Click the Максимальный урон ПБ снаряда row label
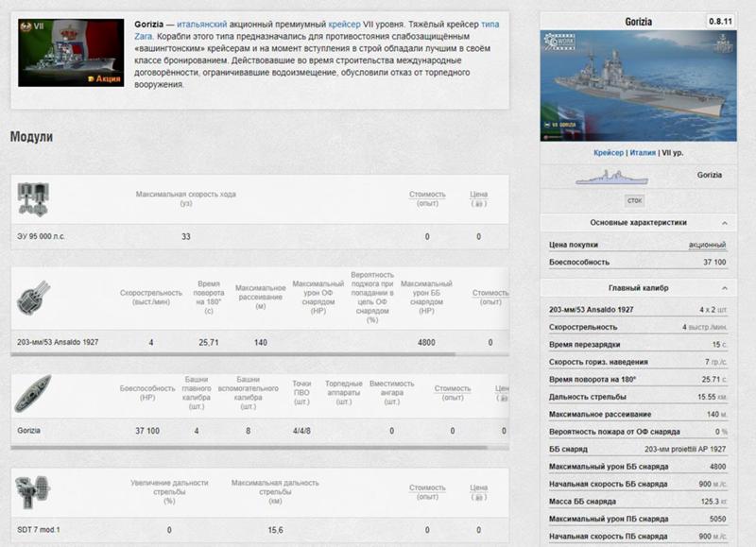This screenshot has height=547, width=756. (609, 519)
